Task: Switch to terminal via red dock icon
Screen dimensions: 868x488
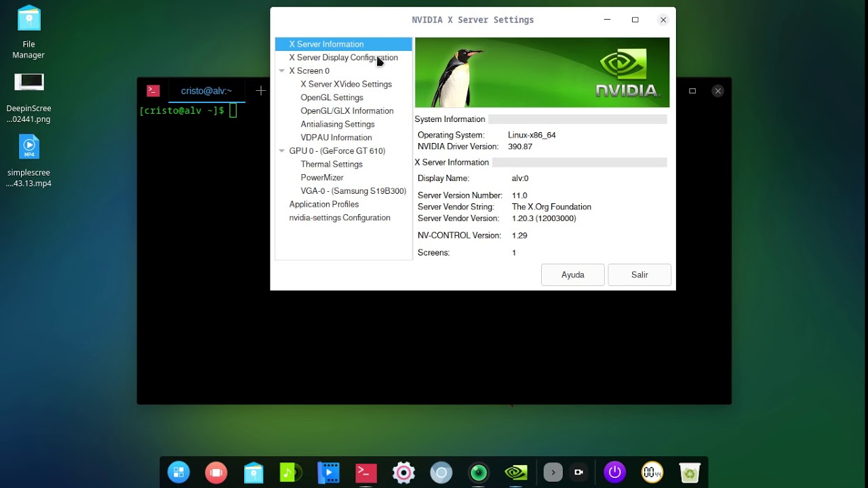Action: [366, 472]
